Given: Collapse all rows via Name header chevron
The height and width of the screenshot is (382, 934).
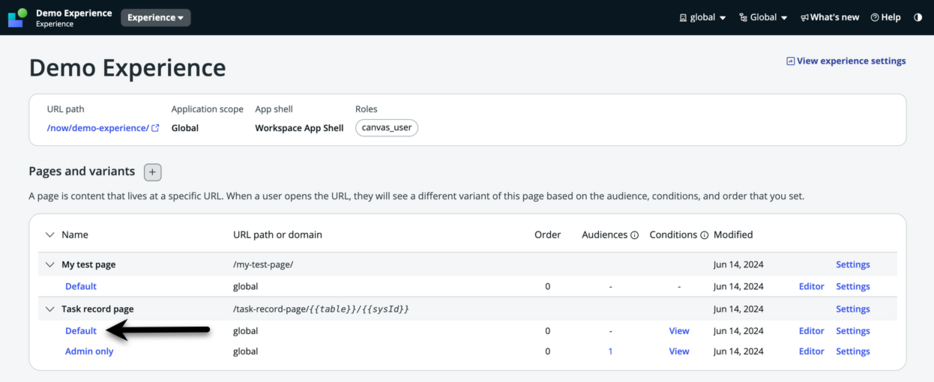Looking at the screenshot, I should [x=49, y=235].
